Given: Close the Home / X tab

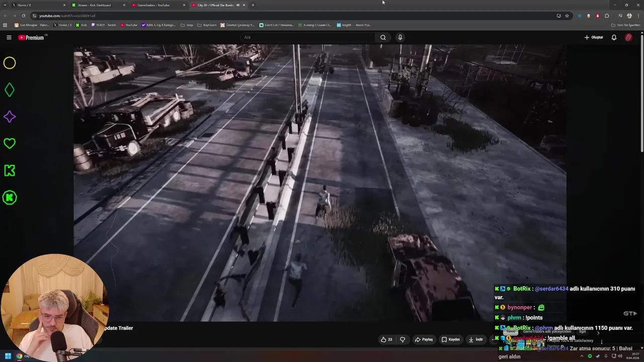Looking at the screenshot, I should (64, 5).
